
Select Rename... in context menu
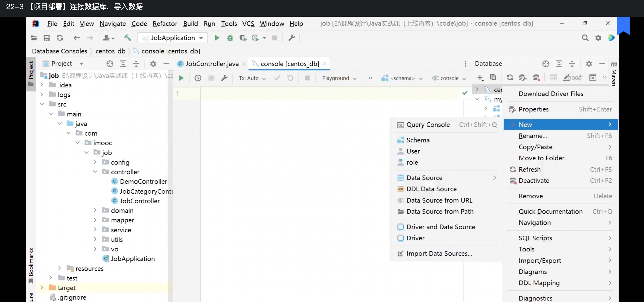[561, 136]
